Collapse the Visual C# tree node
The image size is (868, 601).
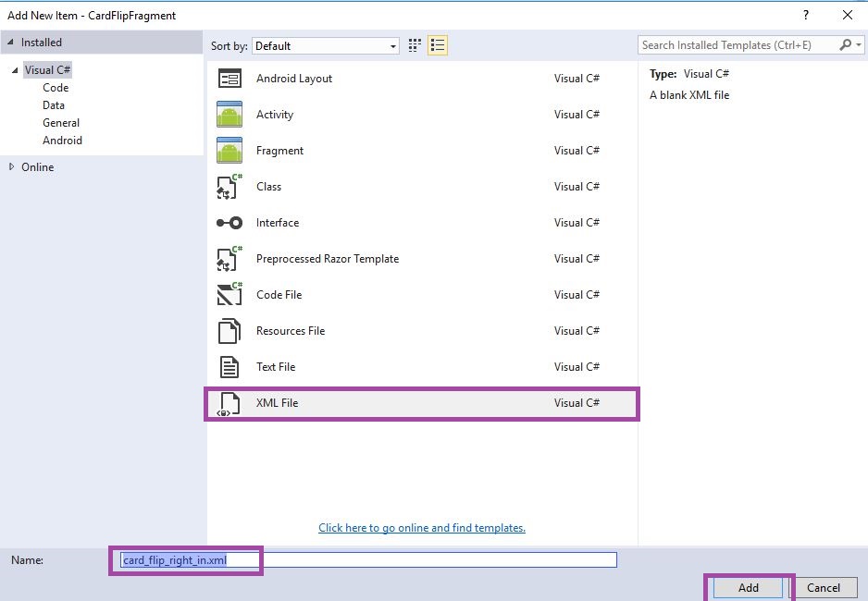pyautogui.click(x=15, y=70)
